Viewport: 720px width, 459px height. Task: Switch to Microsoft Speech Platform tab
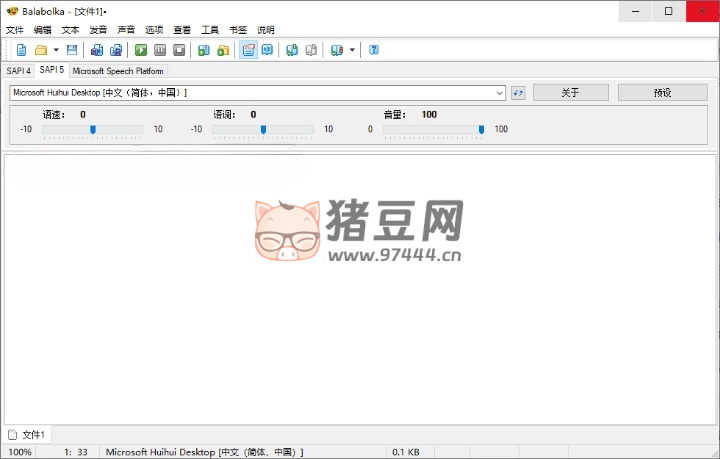tap(118, 71)
